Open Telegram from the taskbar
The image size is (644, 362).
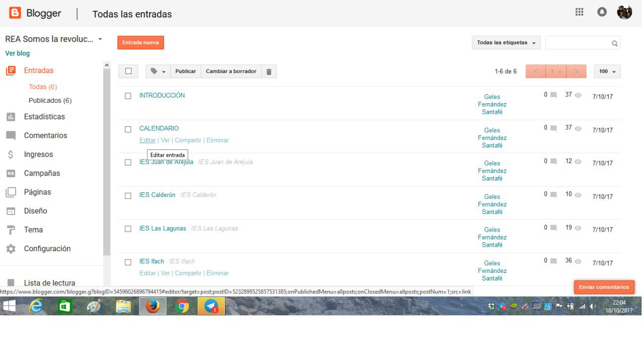[211, 306]
